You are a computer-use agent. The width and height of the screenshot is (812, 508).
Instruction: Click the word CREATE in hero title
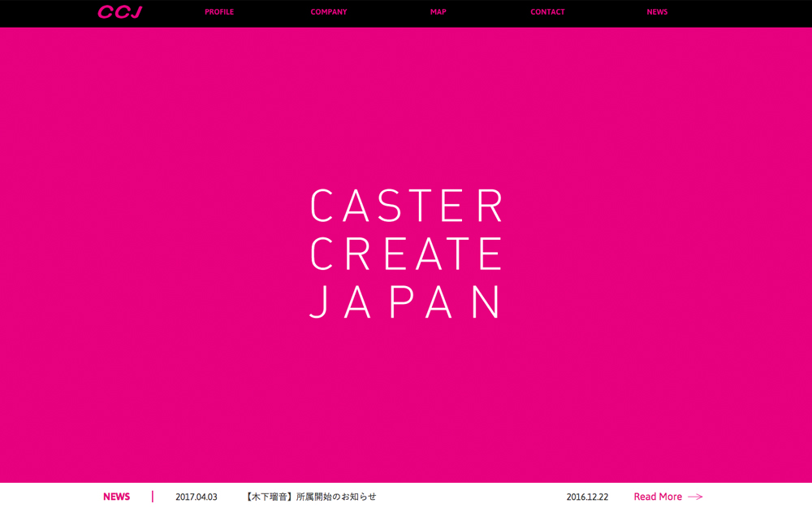point(407,254)
